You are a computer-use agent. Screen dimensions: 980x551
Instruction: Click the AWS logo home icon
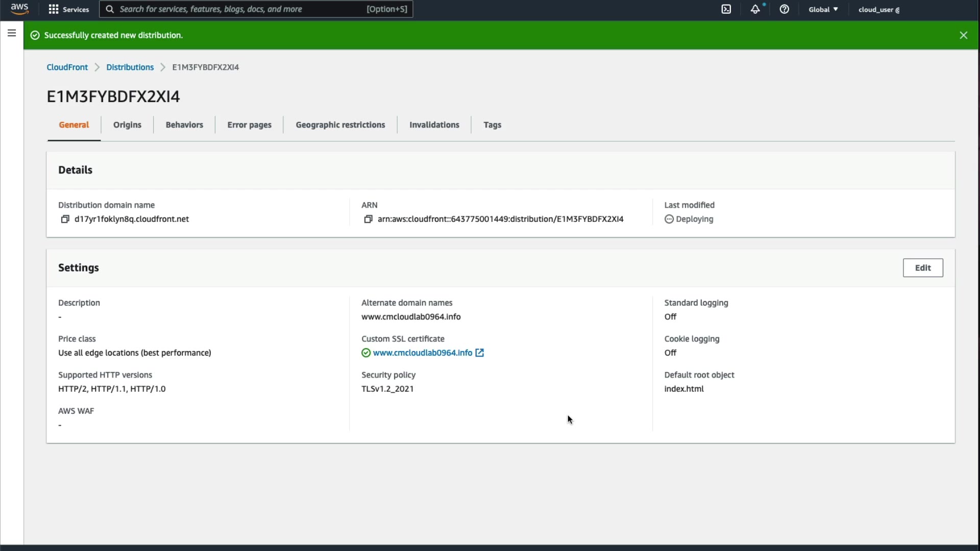pos(19,9)
